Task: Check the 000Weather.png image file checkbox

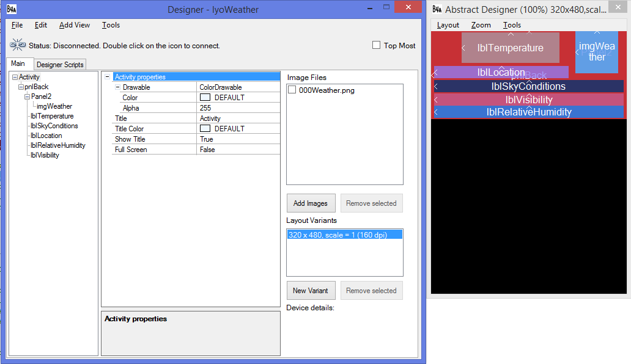Action: click(292, 90)
